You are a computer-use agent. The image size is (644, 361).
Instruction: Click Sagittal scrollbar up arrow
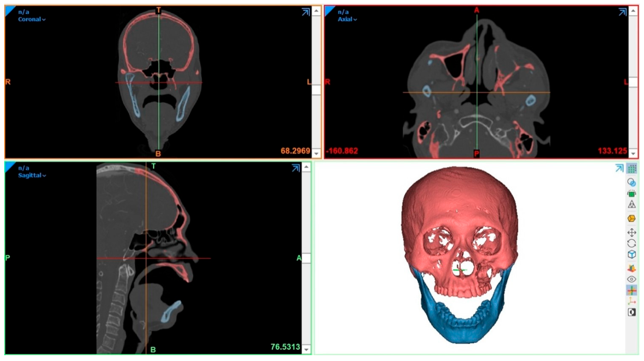click(306, 167)
